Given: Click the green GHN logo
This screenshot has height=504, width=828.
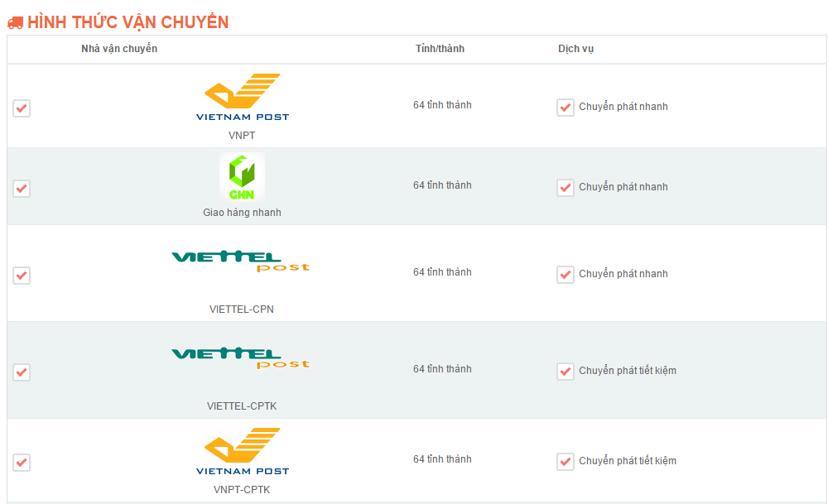Looking at the screenshot, I should (x=242, y=177).
